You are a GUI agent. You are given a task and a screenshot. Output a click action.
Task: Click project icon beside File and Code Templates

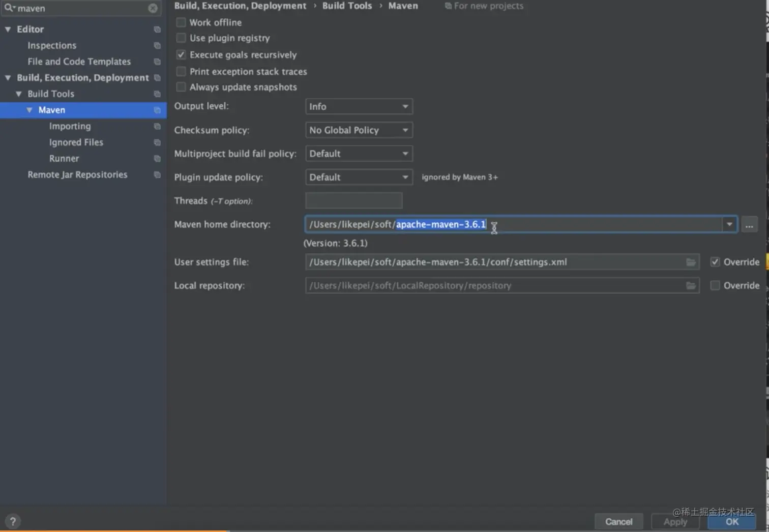pyautogui.click(x=157, y=62)
